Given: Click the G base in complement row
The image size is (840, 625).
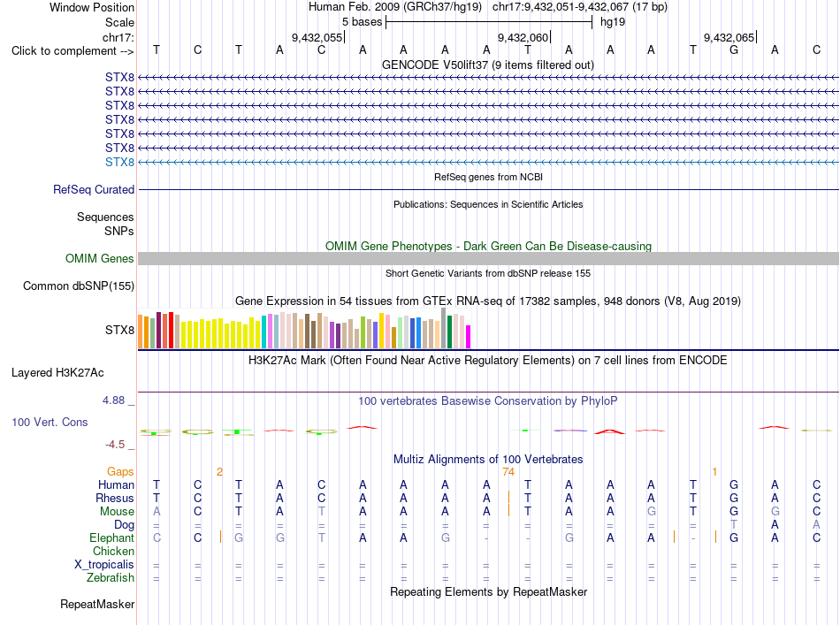Looking at the screenshot, I should point(734,50).
